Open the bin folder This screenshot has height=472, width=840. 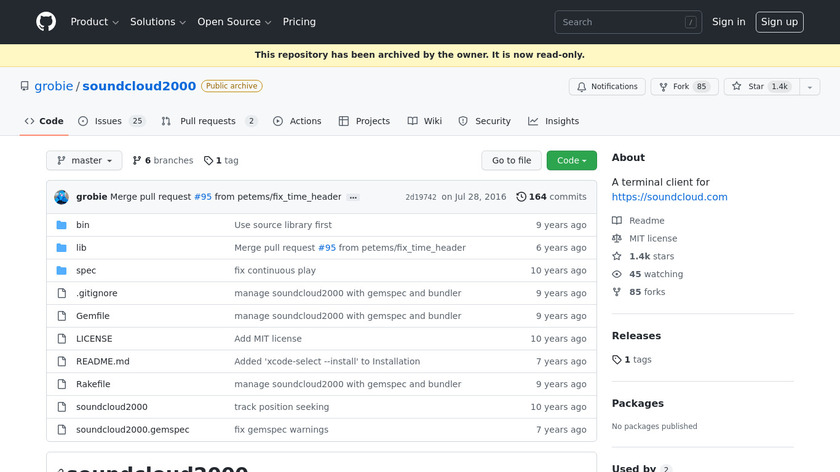pos(83,225)
